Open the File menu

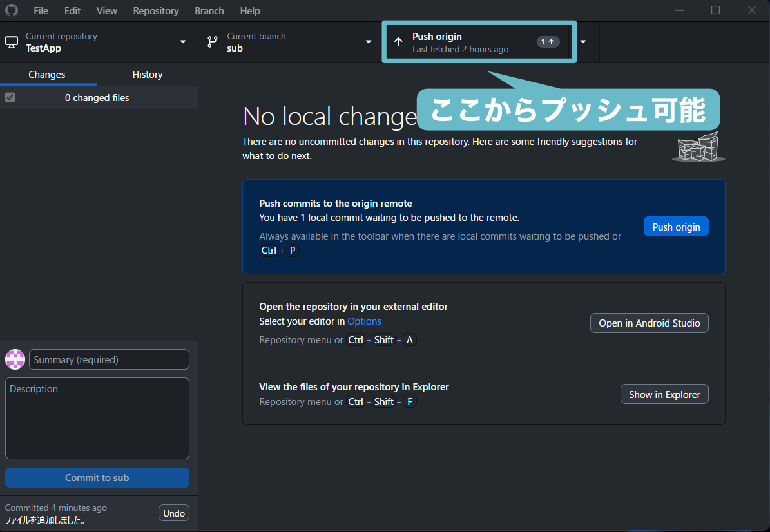click(x=41, y=11)
